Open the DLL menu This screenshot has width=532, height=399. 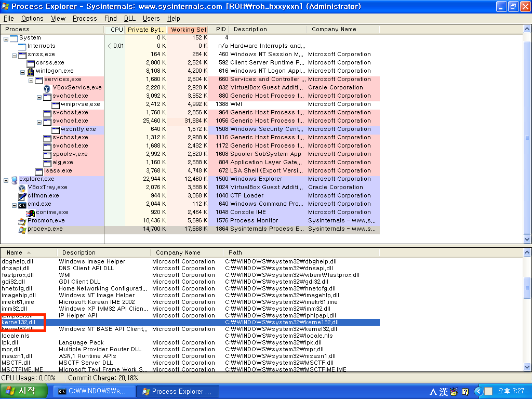click(x=129, y=18)
